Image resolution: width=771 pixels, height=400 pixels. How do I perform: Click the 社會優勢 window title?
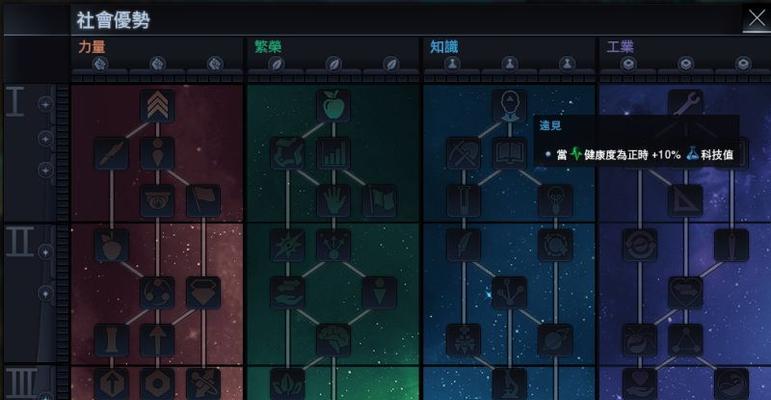point(113,21)
